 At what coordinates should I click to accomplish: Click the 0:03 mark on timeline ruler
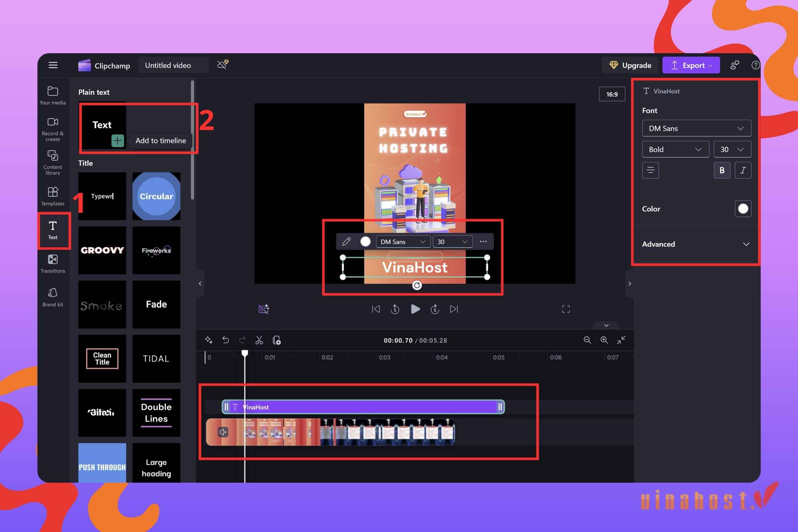[x=384, y=357]
